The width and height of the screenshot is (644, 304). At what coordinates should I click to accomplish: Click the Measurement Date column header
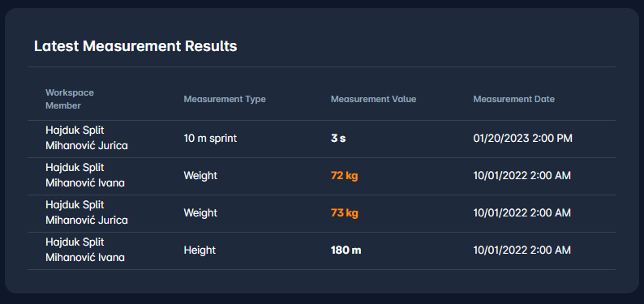[x=513, y=99]
